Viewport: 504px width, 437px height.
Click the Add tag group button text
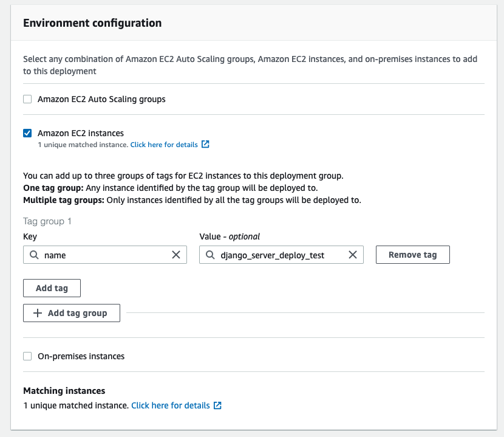(78, 313)
